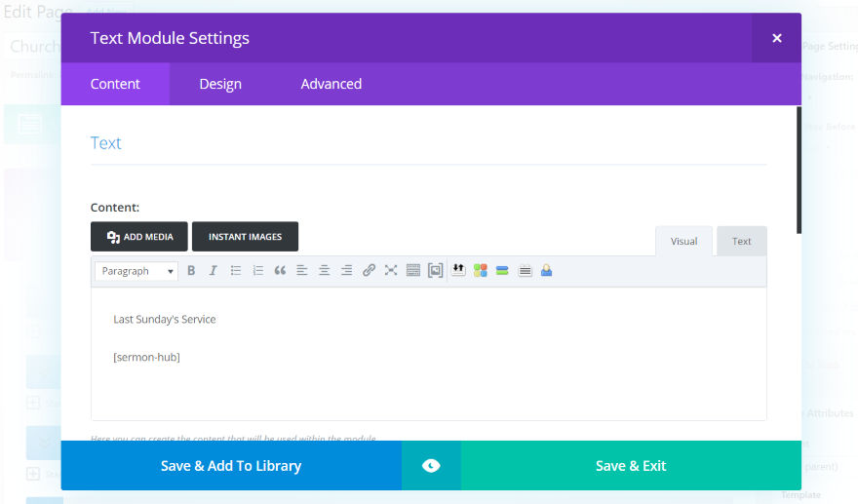Insert a numbered list

[258, 271]
